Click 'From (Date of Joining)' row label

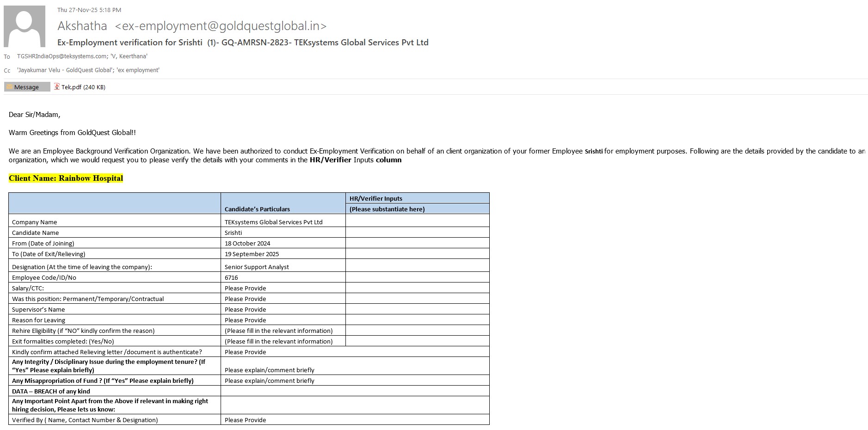(43, 243)
